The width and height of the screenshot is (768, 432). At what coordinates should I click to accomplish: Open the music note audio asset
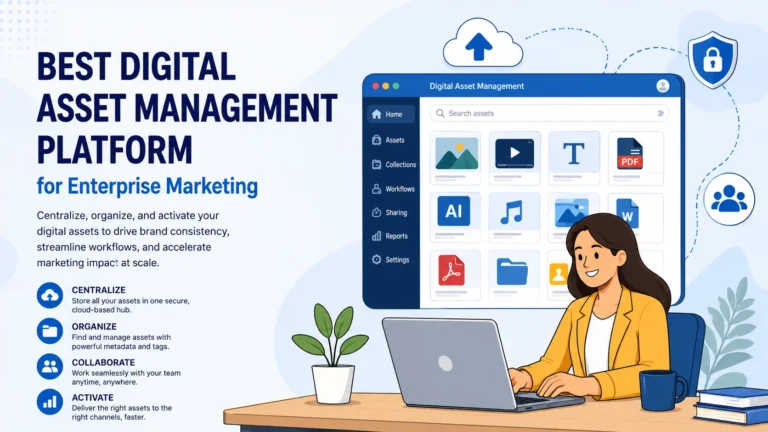pos(514,217)
